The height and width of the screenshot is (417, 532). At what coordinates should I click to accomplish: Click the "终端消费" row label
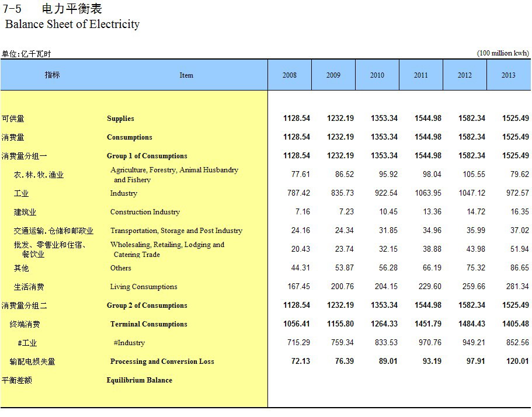(25, 324)
